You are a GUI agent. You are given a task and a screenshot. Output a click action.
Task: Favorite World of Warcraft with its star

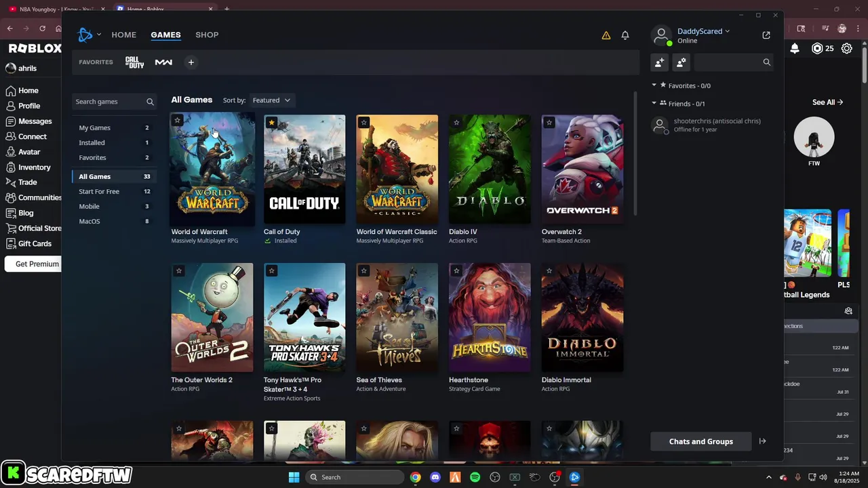[x=178, y=121]
